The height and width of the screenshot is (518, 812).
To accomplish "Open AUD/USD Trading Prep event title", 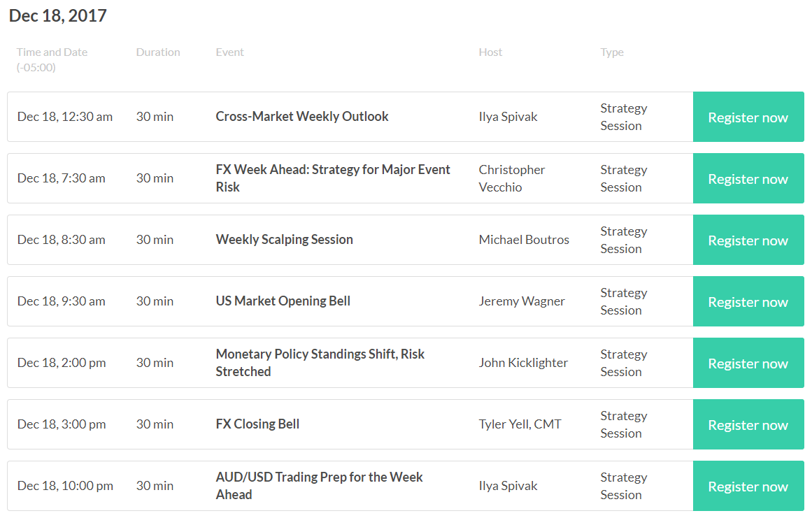I will point(319,485).
